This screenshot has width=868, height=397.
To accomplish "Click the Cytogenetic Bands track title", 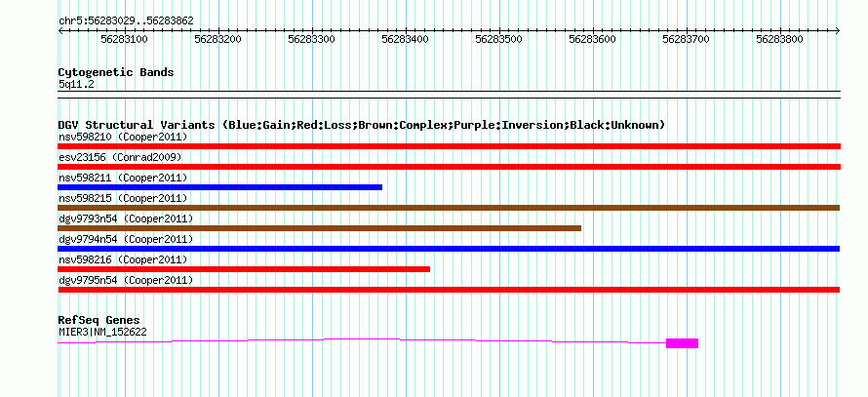I will (x=116, y=72).
